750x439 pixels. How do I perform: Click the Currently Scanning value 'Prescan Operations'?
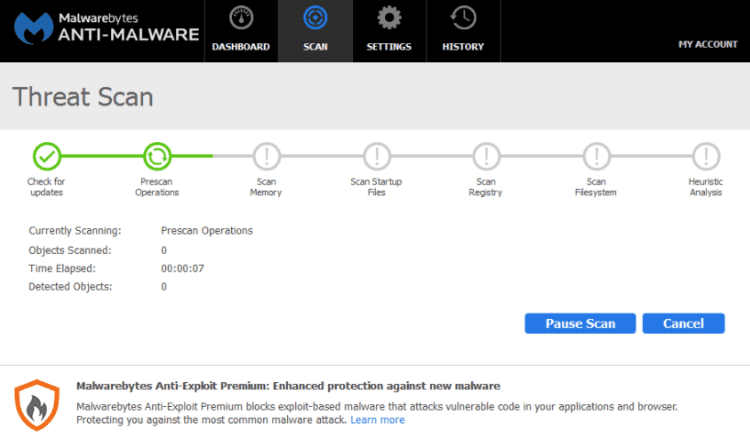207,231
